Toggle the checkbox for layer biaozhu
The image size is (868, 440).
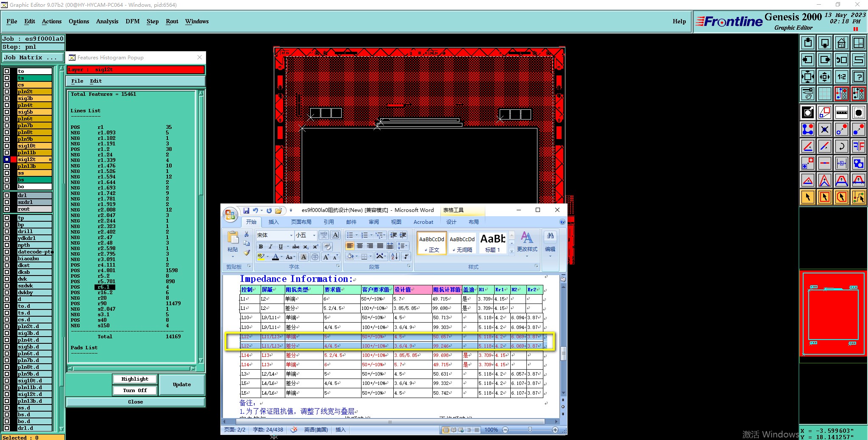click(x=7, y=259)
